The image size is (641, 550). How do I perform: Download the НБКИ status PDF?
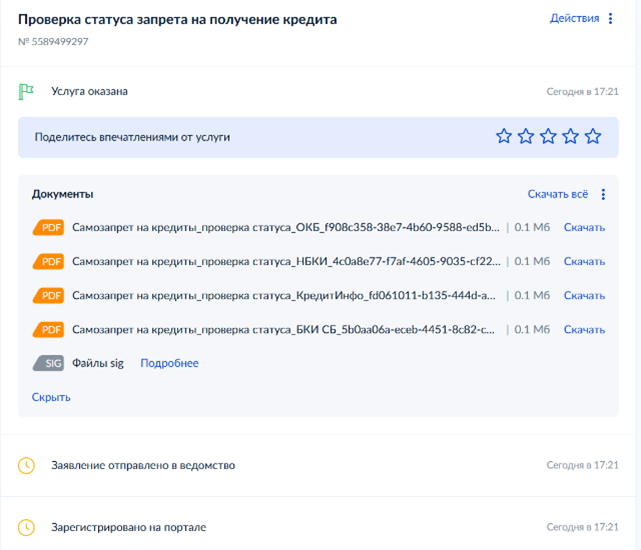(x=584, y=262)
